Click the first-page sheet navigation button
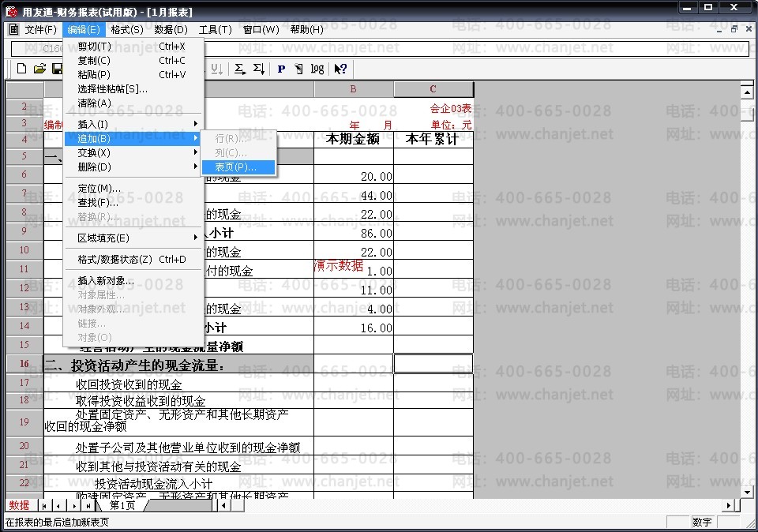 point(44,506)
